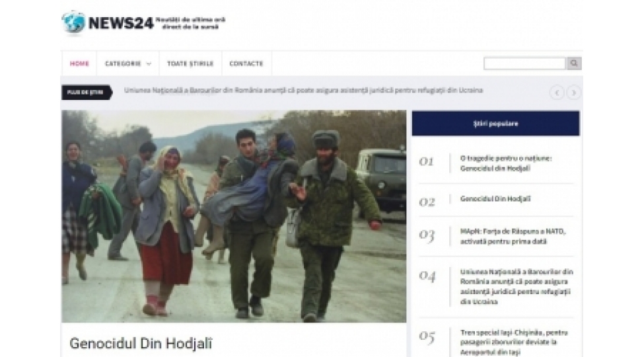644x357 pixels.
Task: Click inside the search input field
Action: [524, 63]
